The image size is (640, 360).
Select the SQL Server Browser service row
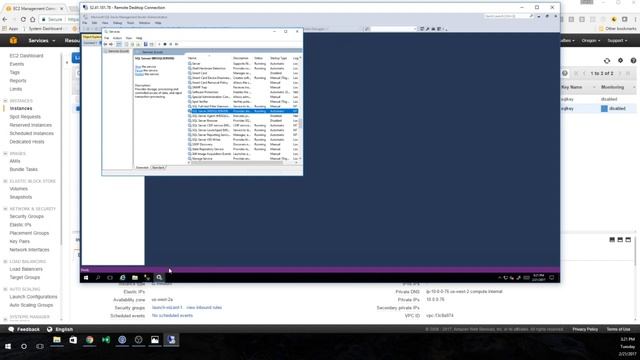point(243,120)
